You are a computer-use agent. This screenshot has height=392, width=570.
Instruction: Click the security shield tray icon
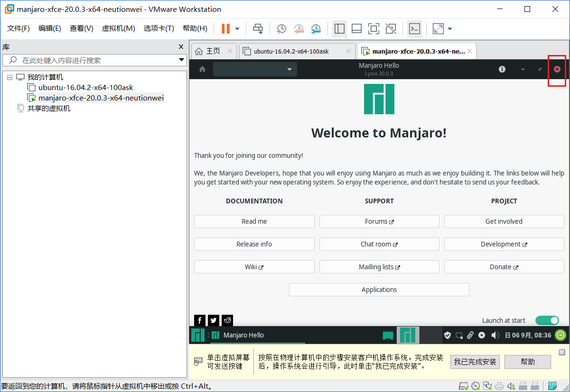(447, 335)
